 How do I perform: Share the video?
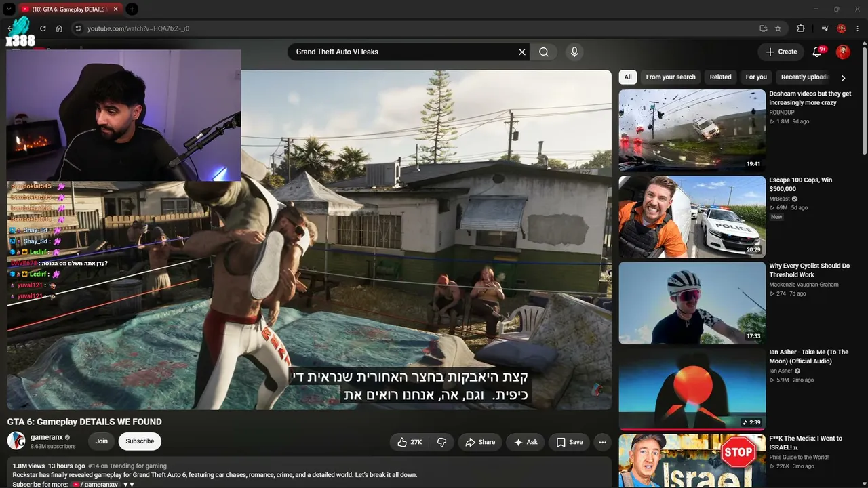[479, 442]
